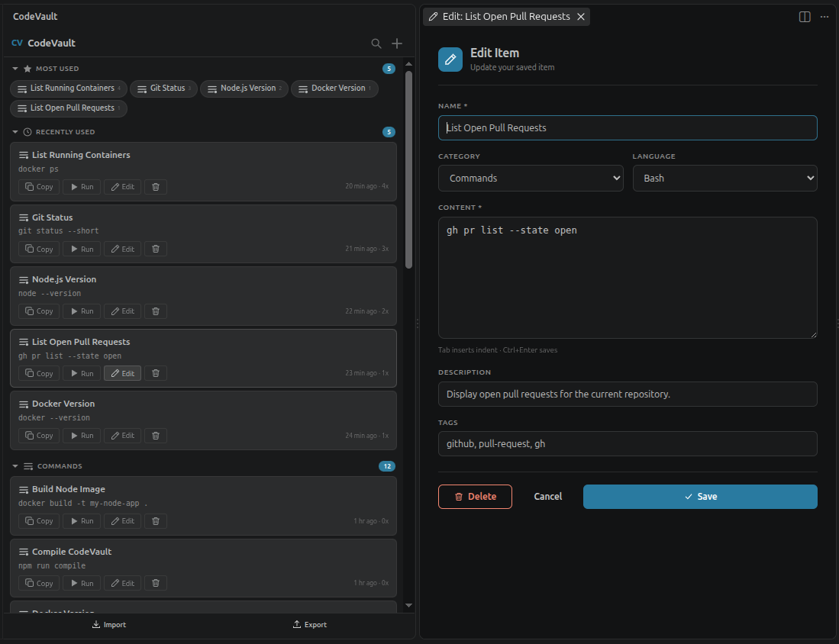The width and height of the screenshot is (839, 644).
Task: Click the Import button at the bottom
Action: point(109,625)
